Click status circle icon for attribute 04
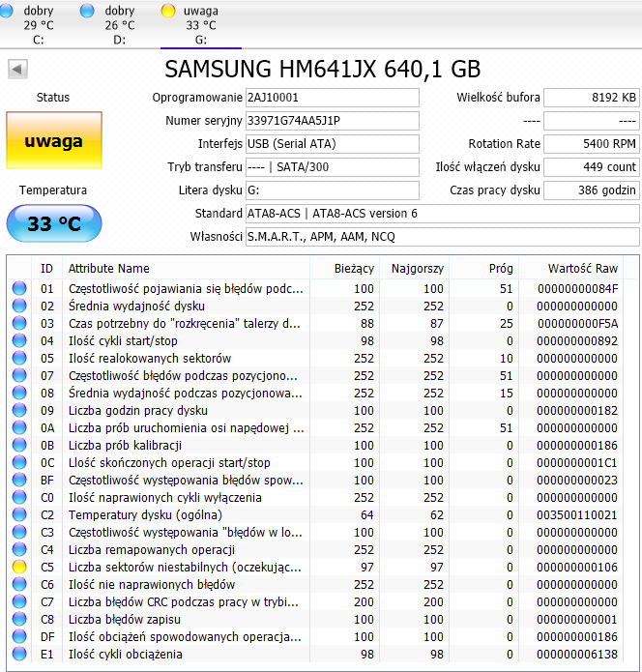 pos(19,340)
